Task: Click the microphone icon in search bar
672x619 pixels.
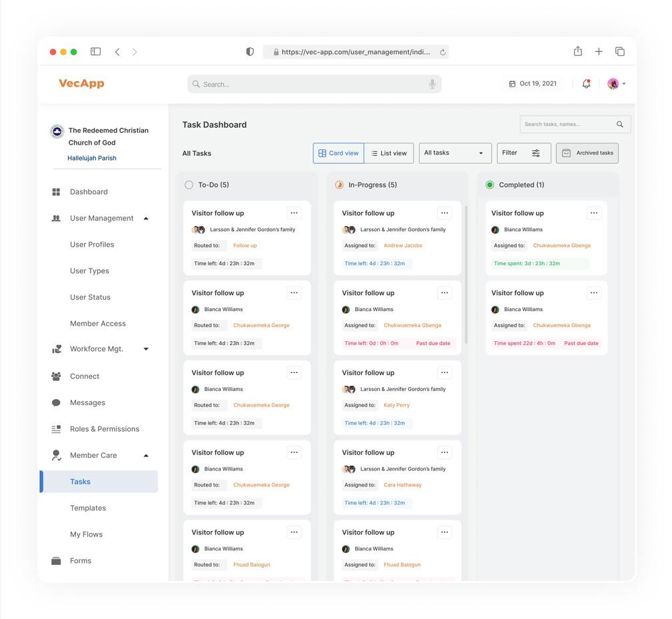Action: 432,84
